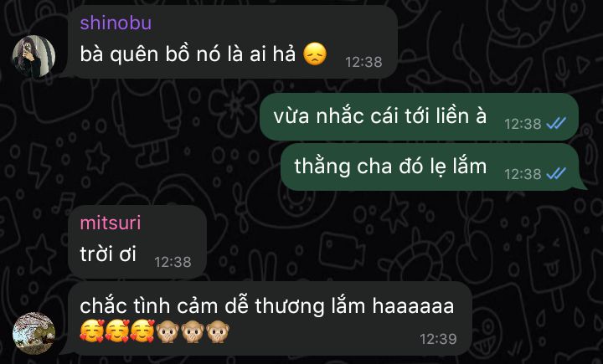The image size is (603, 364).
Task: Tap the last speak-no-evil monkey emoji
Action: 218,331
